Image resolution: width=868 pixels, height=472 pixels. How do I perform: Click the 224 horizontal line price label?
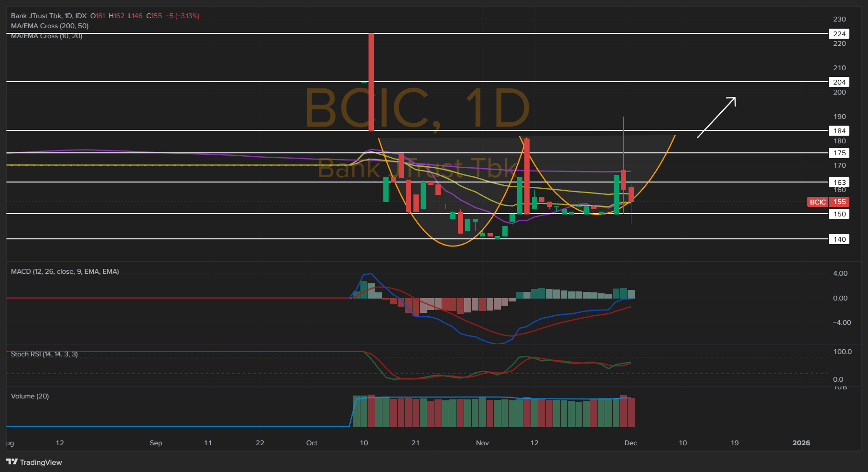coord(839,34)
